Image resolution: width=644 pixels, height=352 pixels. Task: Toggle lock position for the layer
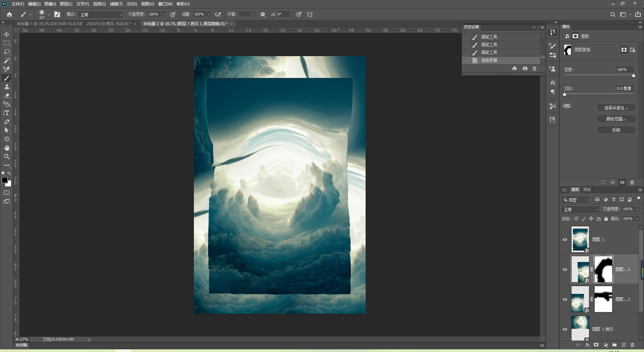tap(591, 219)
